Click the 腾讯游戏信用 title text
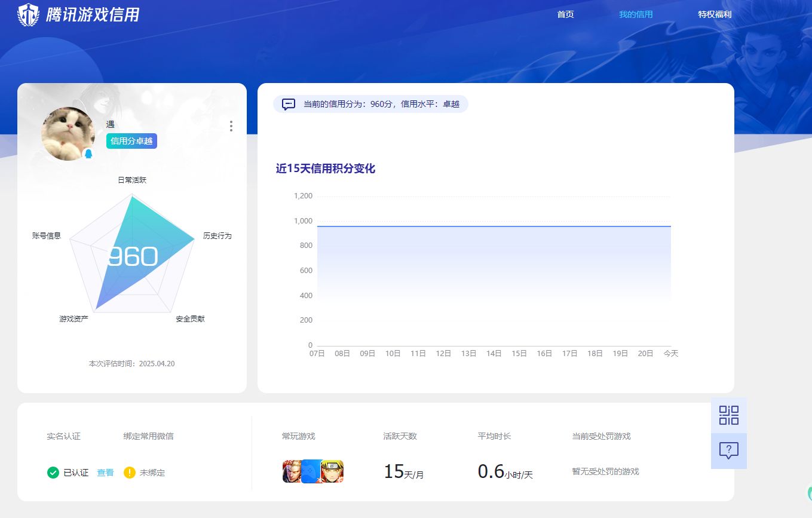Image resolution: width=812 pixels, height=518 pixels. (93, 14)
